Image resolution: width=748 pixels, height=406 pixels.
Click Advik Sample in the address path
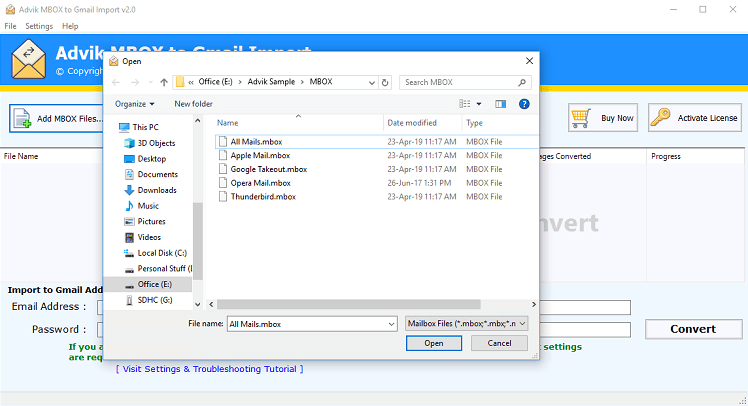(x=271, y=82)
